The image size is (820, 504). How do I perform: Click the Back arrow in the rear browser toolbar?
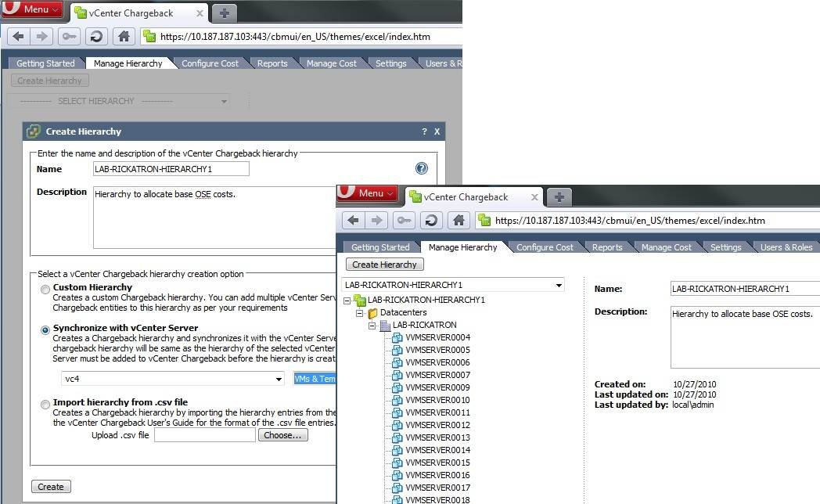[19, 36]
